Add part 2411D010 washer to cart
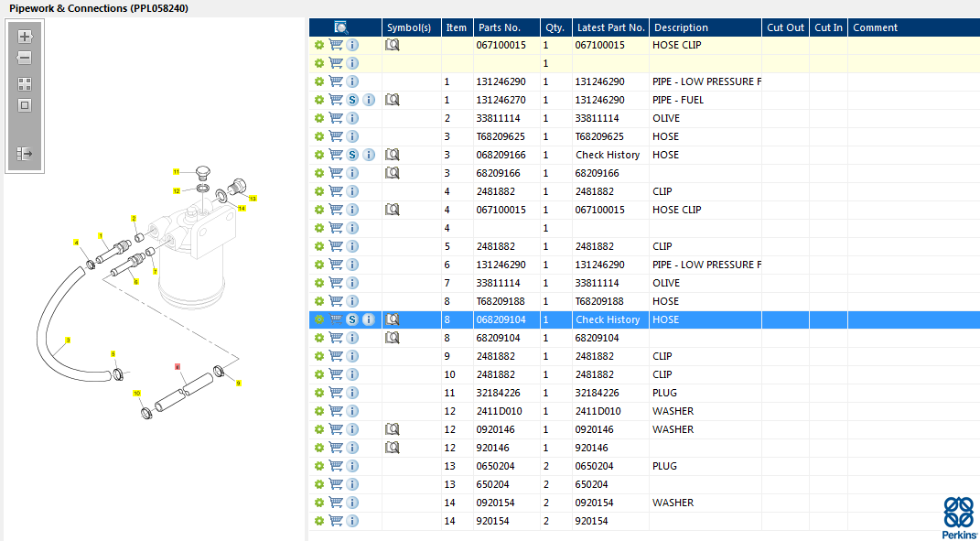 pos(336,411)
